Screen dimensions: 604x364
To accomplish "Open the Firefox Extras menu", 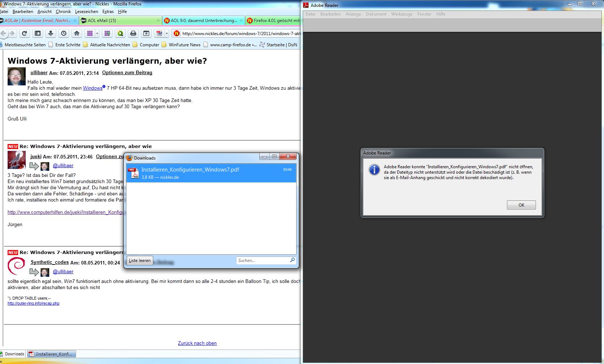I will (x=108, y=12).
